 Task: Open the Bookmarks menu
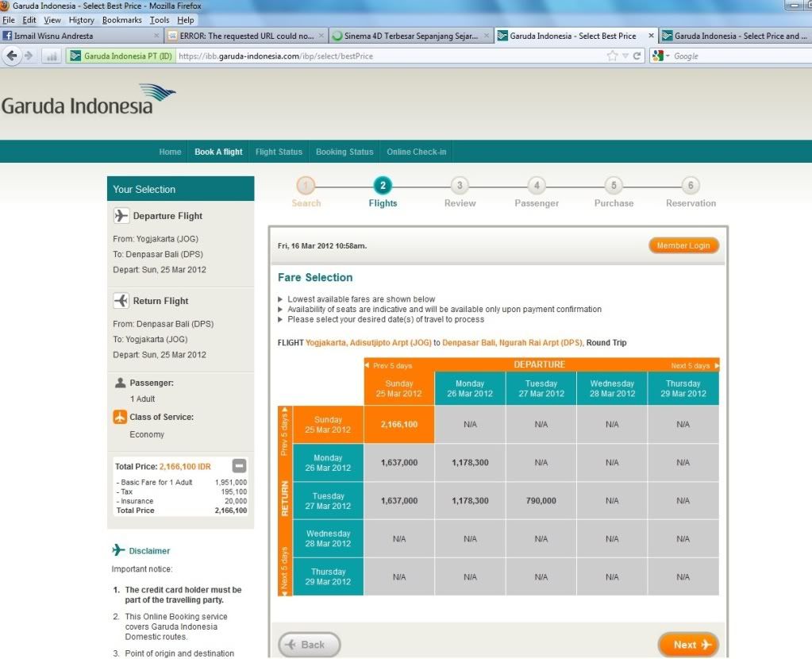[x=121, y=20]
